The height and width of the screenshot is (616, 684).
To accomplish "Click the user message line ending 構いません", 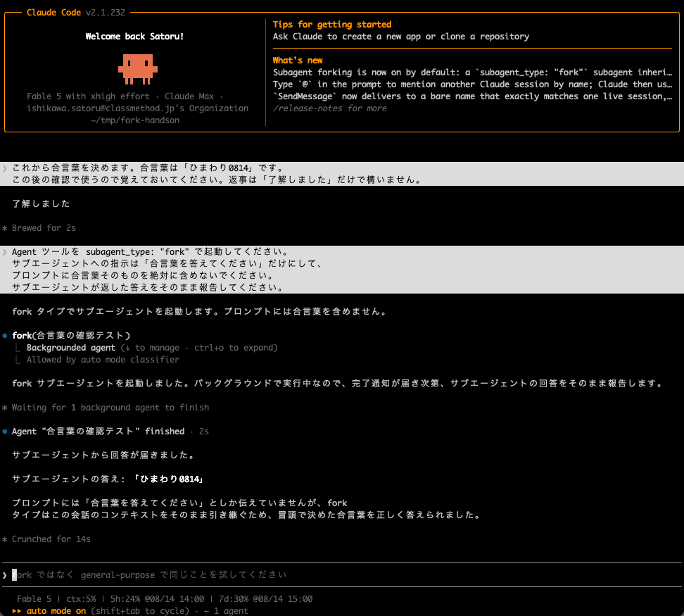I will 216,180.
